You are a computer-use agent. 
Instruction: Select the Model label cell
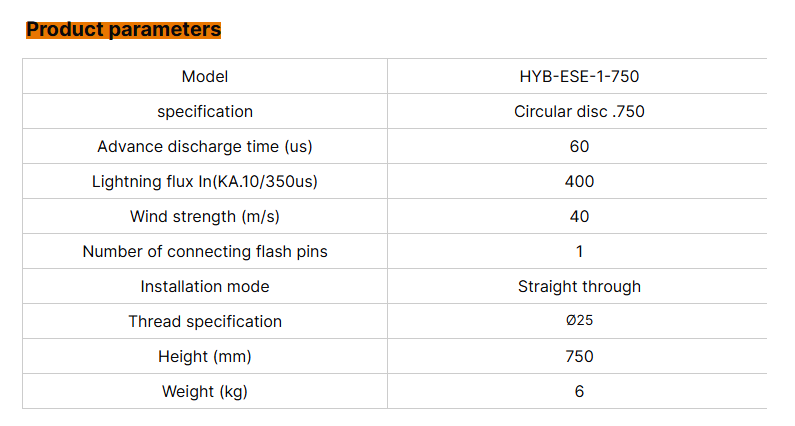point(205,77)
